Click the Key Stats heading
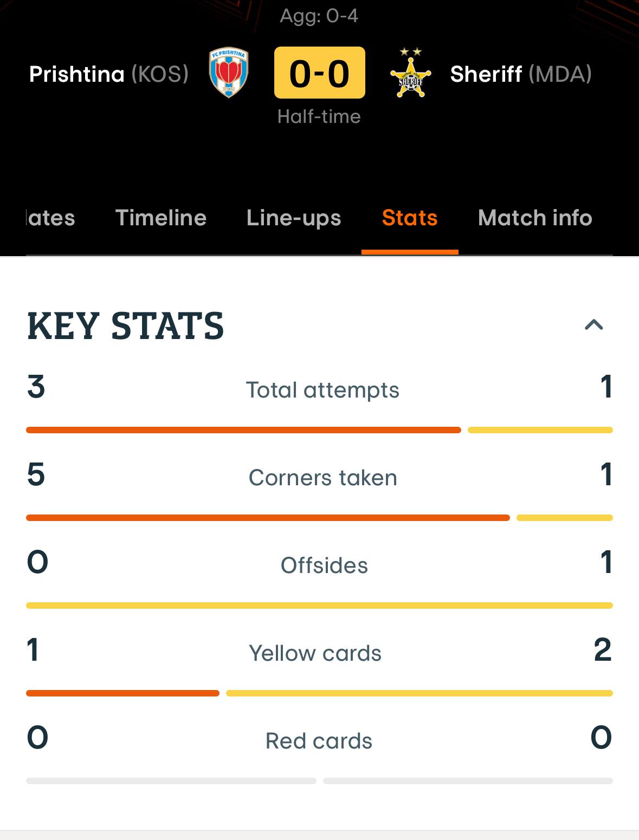The height and width of the screenshot is (840, 639). (x=125, y=325)
